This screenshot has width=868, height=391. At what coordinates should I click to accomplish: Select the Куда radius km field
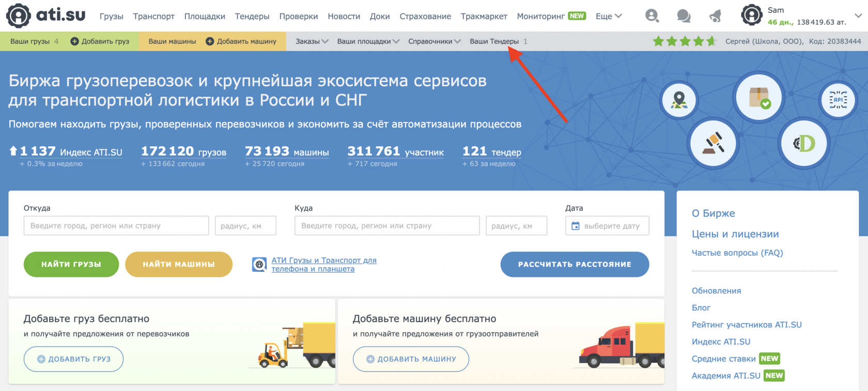pyautogui.click(x=517, y=226)
